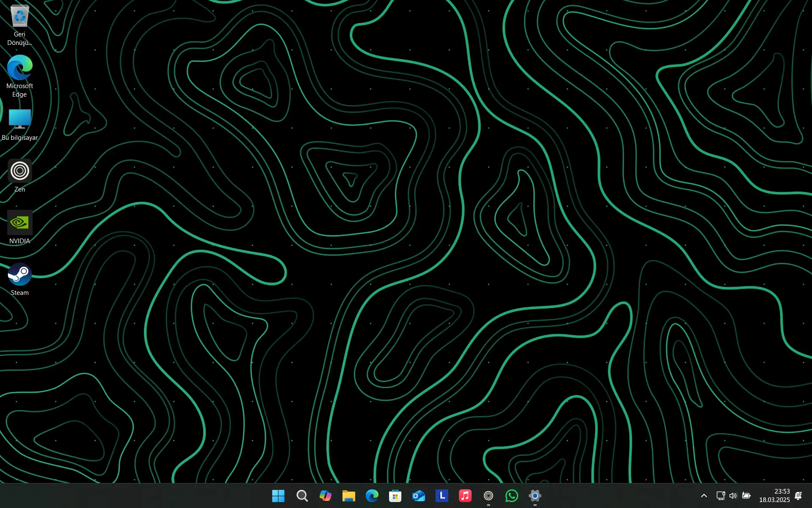Image resolution: width=812 pixels, height=508 pixels.
Task: Launch Microsoft Edge from the taskbar
Action: (x=372, y=495)
